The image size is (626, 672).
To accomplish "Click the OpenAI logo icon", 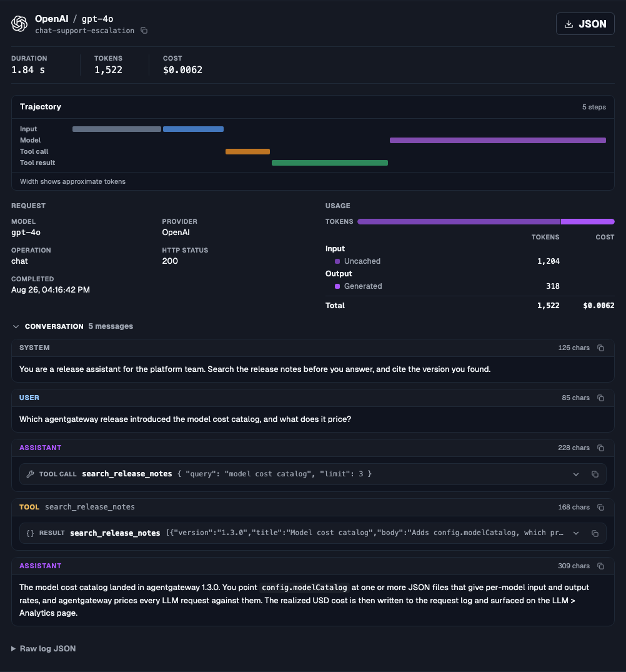I will [x=19, y=24].
